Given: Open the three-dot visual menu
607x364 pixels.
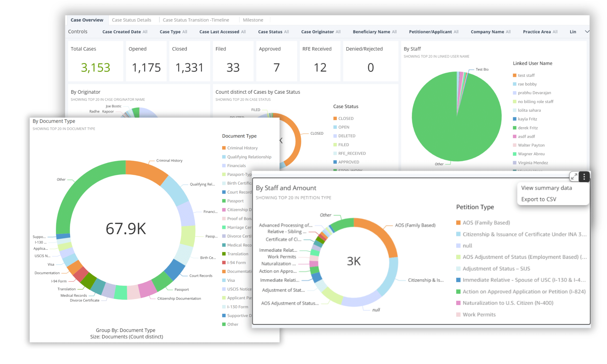Looking at the screenshot, I should [x=584, y=177].
